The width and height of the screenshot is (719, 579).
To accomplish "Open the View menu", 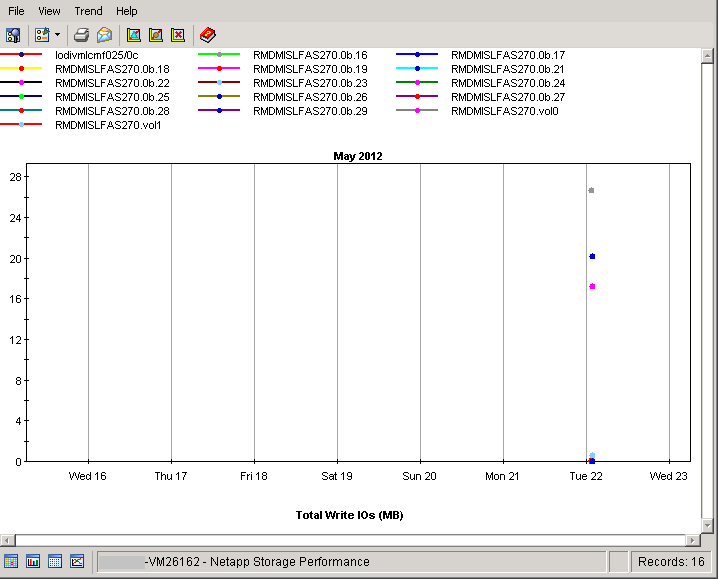I will tap(49, 11).
